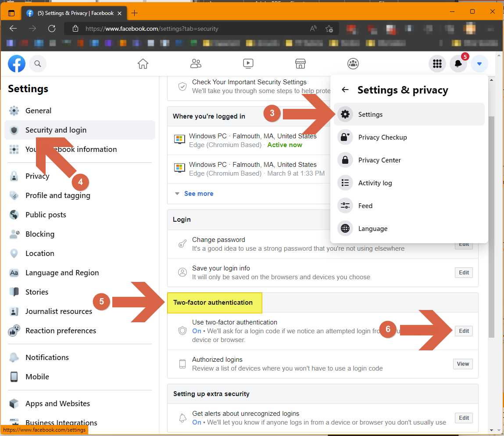The width and height of the screenshot is (504, 436).
Task: Open Privacy Center menu item
Action: 409,160
